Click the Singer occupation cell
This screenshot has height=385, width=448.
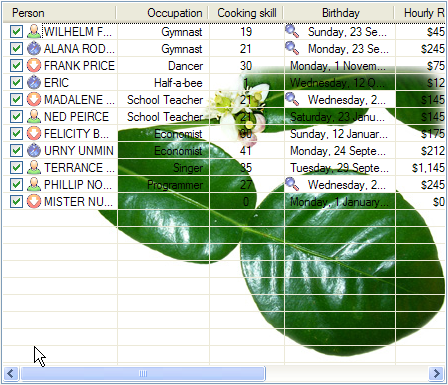[164, 168]
